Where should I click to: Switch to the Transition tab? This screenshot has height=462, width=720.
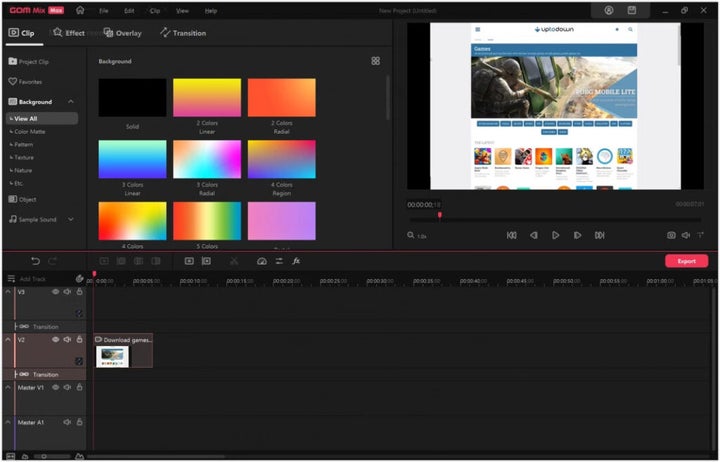click(x=183, y=33)
